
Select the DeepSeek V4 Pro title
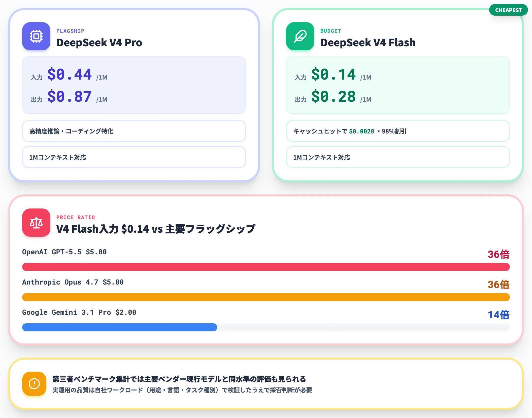click(99, 43)
